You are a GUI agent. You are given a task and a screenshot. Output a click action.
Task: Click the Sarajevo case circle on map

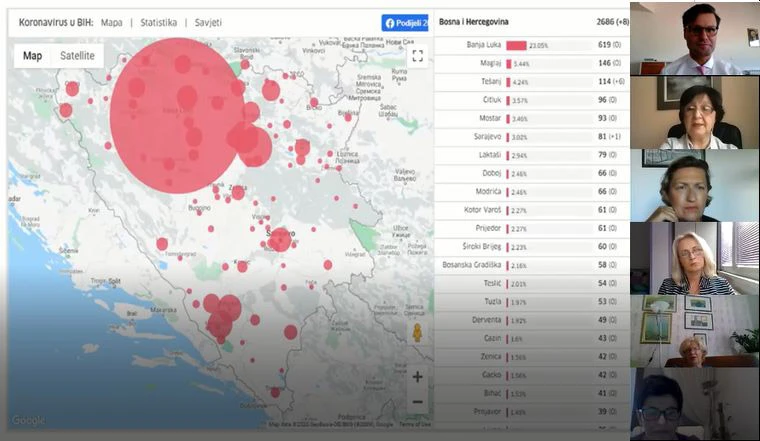point(280,239)
